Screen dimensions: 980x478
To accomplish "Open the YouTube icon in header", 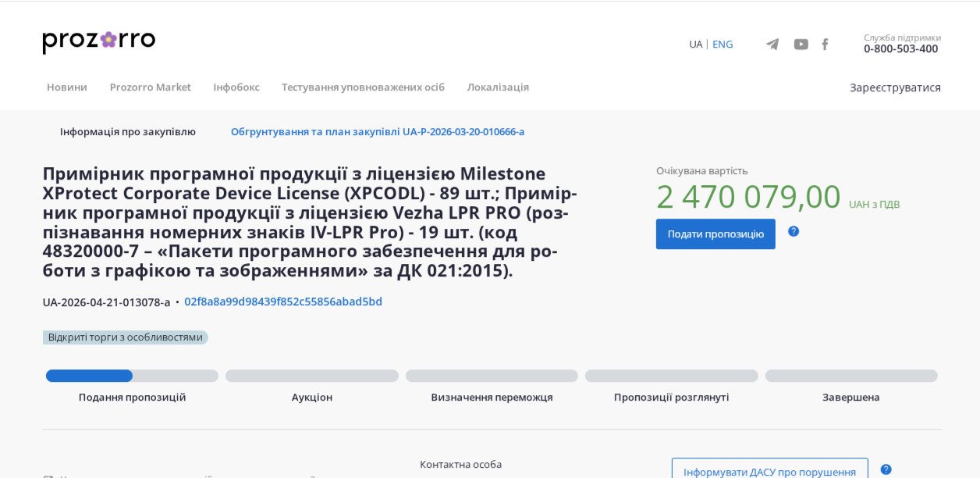I will click(x=801, y=45).
